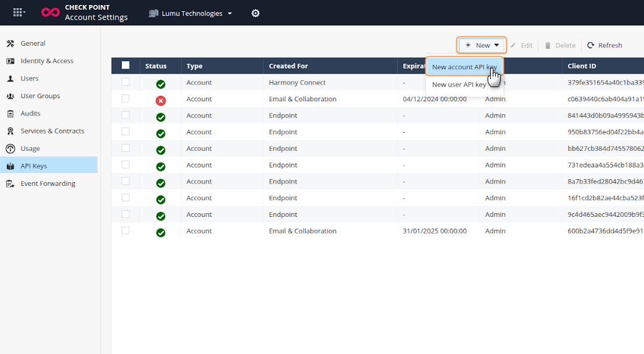Open the settings gear icon
Image resolution: width=644 pixels, height=354 pixels.
pos(256,13)
